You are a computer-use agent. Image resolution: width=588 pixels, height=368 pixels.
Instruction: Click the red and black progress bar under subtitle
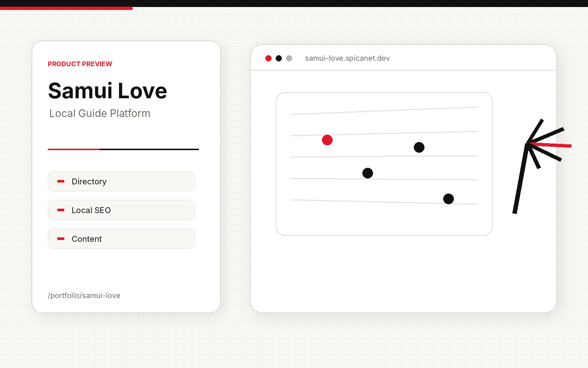tap(123, 149)
